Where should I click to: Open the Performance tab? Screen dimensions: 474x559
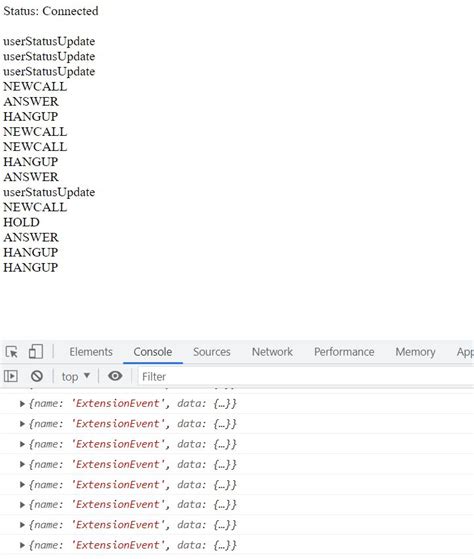click(344, 352)
